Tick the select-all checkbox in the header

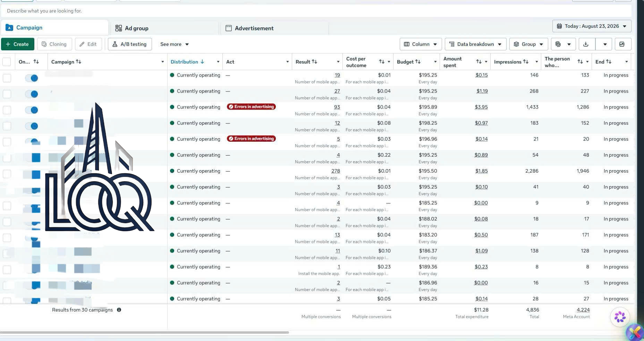tap(7, 62)
